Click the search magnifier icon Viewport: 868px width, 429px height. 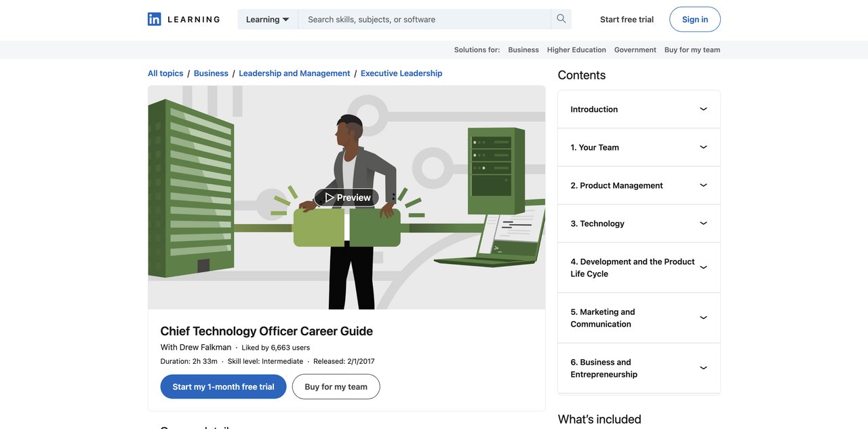click(561, 19)
